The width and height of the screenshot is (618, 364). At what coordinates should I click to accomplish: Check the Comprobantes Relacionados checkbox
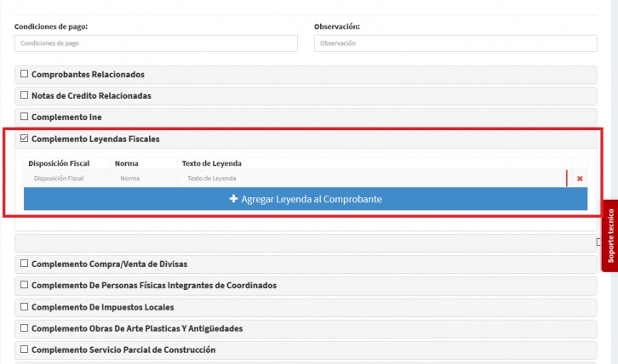(25, 74)
